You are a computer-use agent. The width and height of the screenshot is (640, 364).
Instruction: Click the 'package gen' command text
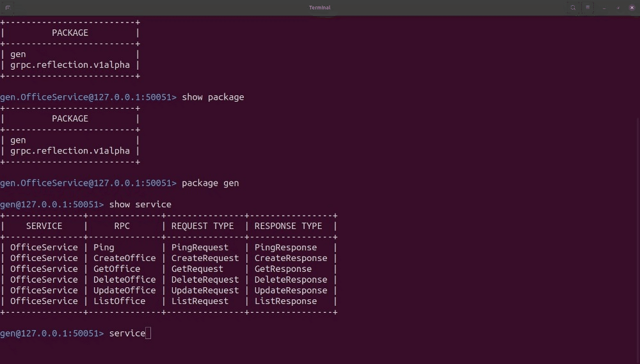(210, 183)
